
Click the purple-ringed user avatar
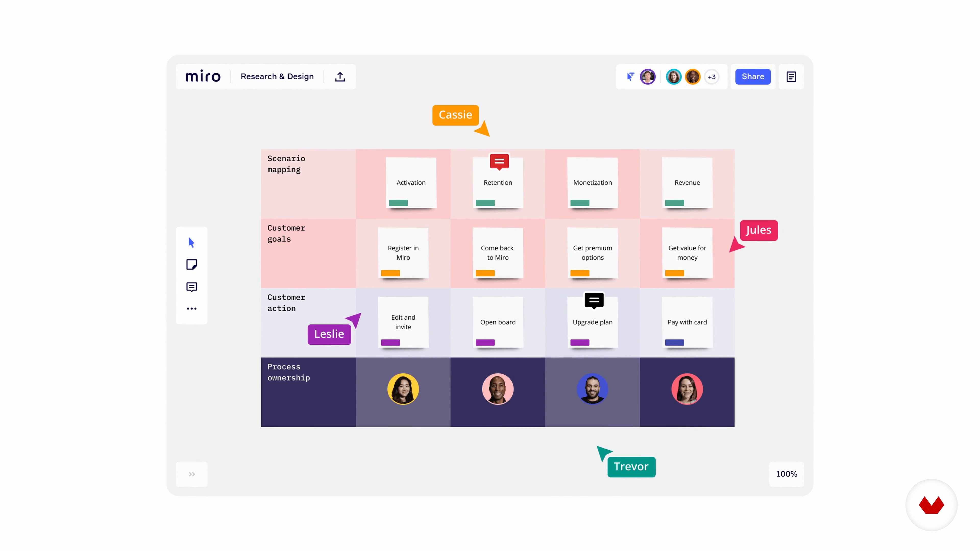(647, 77)
